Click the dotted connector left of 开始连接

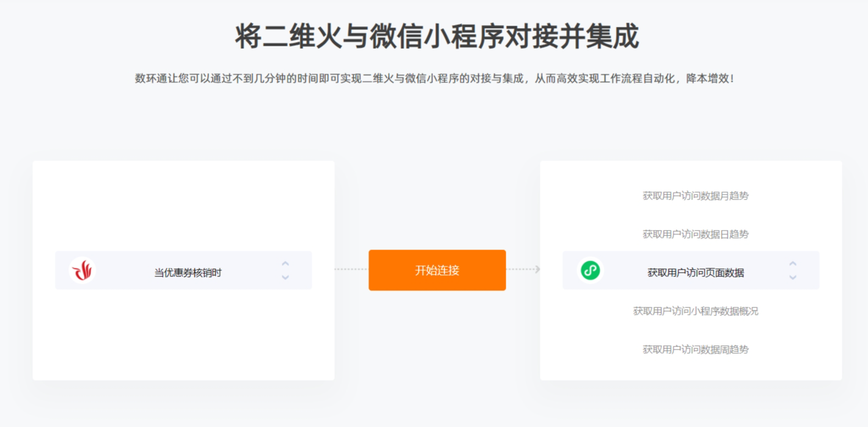coord(351,269)
